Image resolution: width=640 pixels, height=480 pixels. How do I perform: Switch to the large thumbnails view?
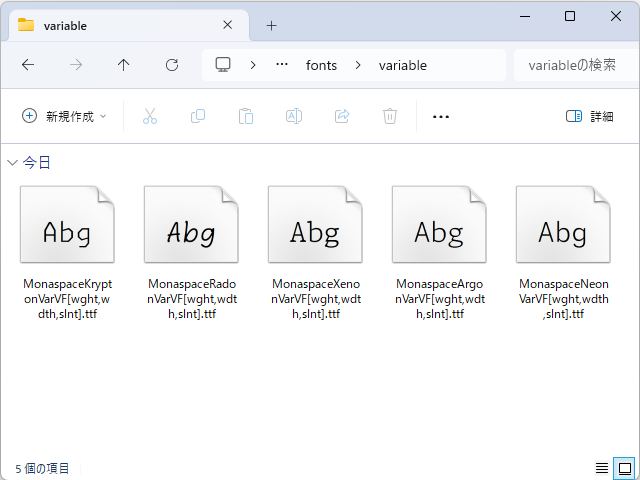625,468
